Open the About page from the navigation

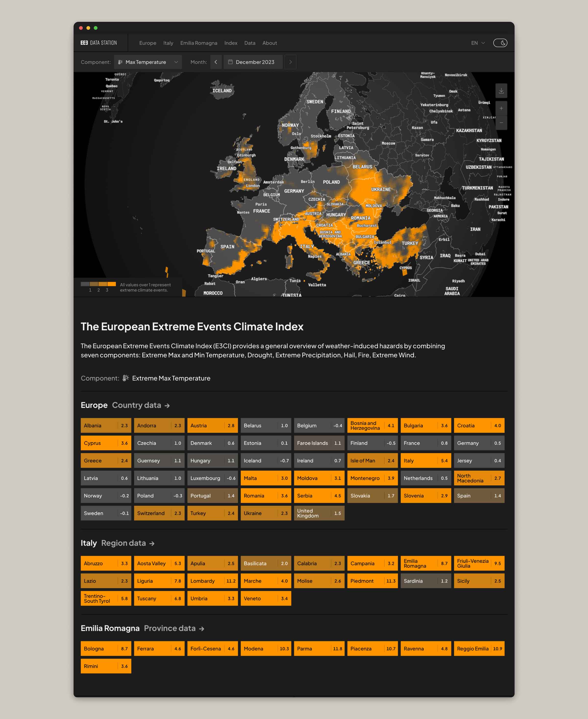click(269, 43)
